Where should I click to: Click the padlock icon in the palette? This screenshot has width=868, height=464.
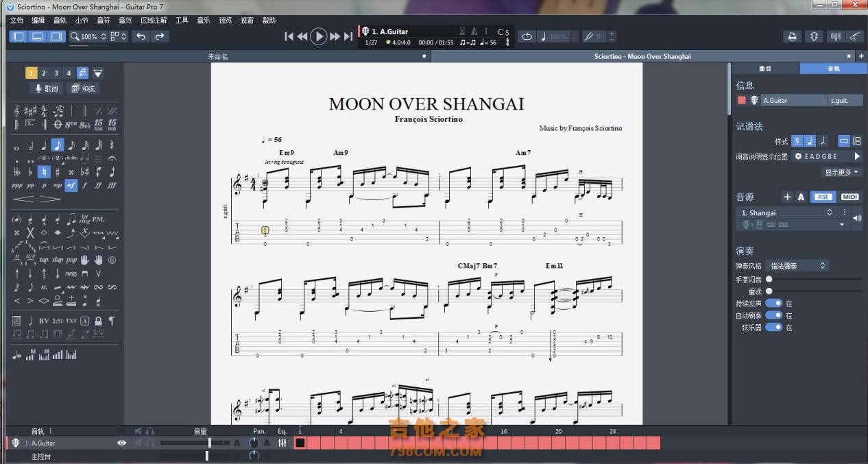99,320
